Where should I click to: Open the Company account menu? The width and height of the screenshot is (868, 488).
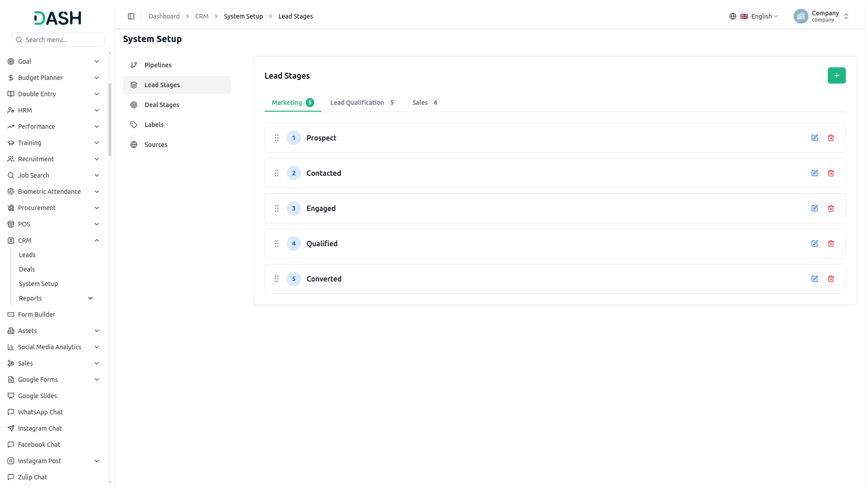click(x=821, y=16)
